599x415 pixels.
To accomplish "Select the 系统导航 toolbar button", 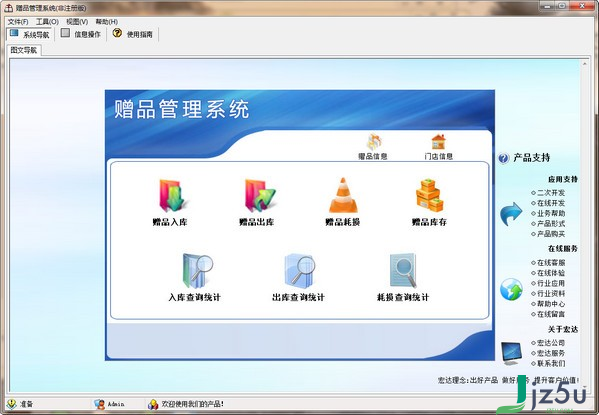I will pos(30,34).
